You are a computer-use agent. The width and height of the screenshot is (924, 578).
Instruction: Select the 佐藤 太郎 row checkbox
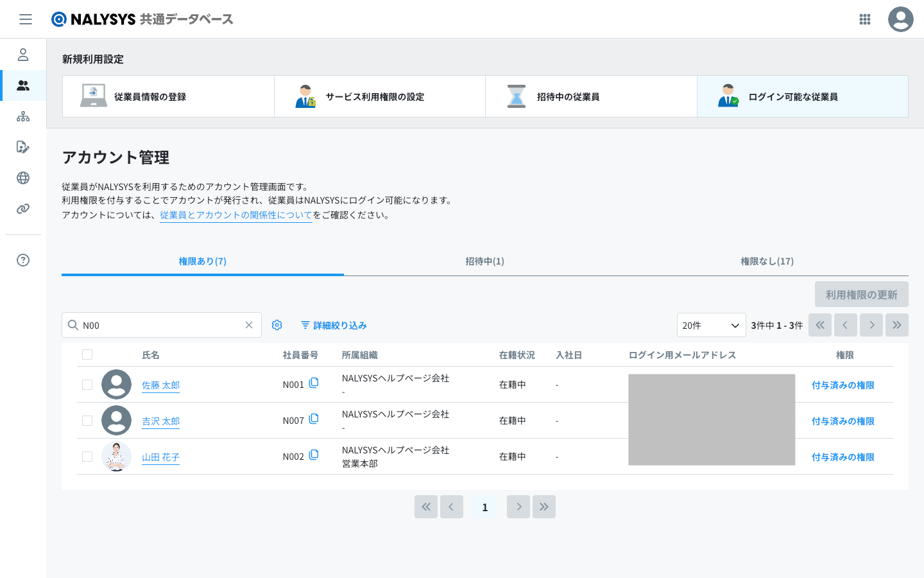87,385
